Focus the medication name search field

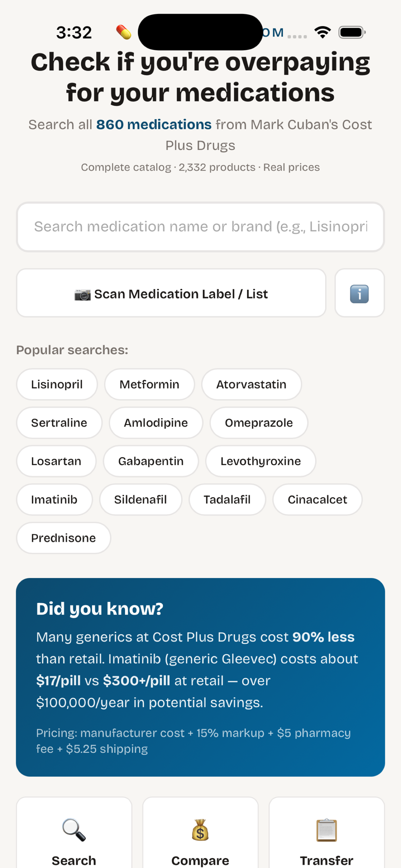click(x=200, y=227)
